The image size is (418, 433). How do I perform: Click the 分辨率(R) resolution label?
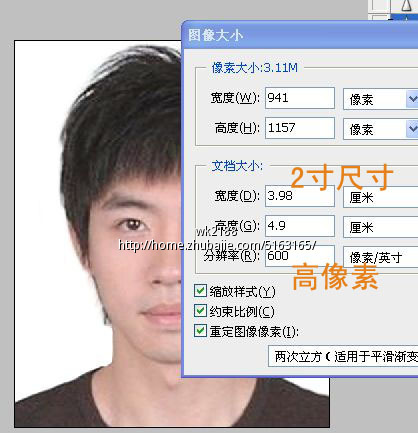click(x=232, y=256)
